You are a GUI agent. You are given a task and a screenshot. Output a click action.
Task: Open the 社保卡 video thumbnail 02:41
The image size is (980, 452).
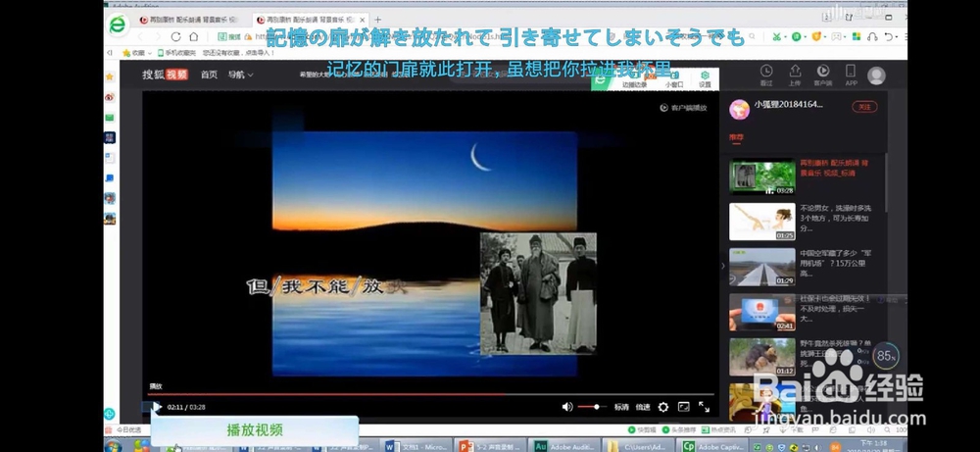coord(761,312)
